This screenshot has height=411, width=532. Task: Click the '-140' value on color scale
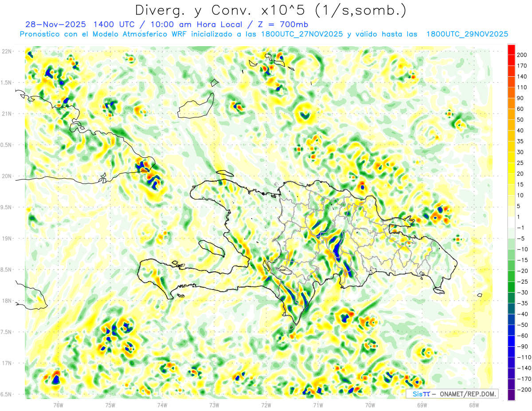[x=524, y=368]
